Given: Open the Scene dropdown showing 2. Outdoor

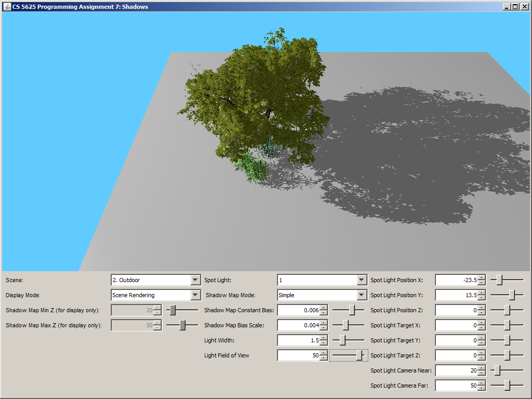Looking at the screenshot, I should coord(195,280).
